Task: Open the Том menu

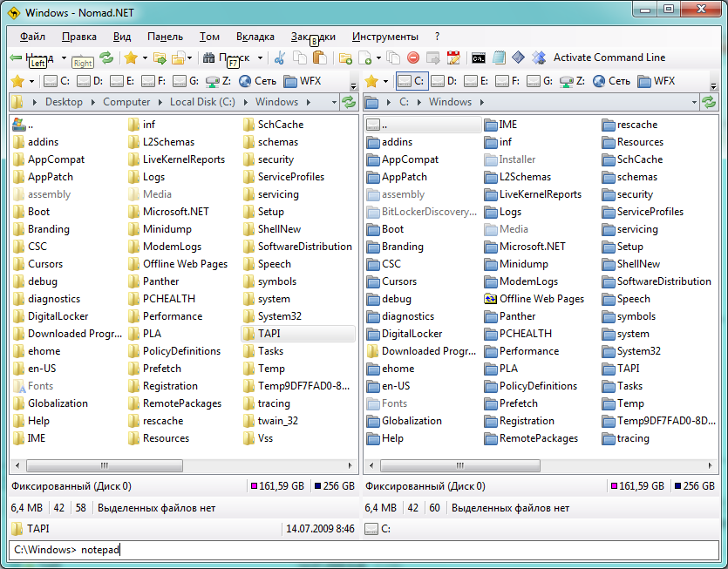Action: coord(209,37)
